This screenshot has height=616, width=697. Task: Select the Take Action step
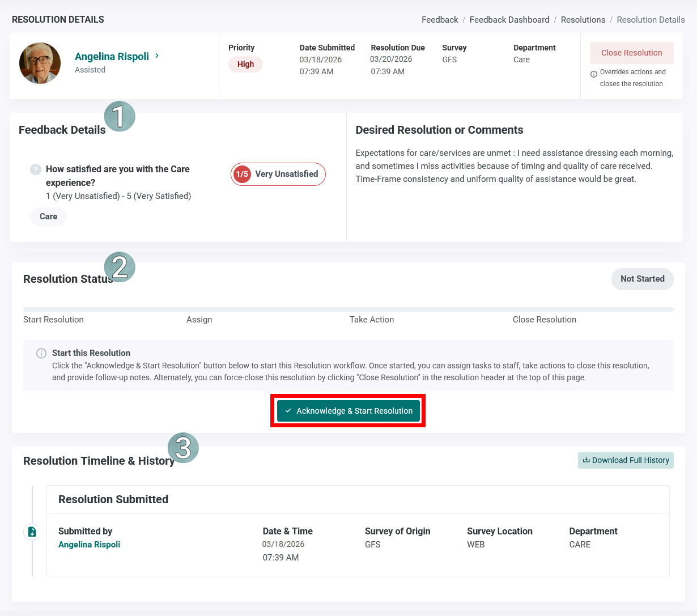tap(372, 320)
